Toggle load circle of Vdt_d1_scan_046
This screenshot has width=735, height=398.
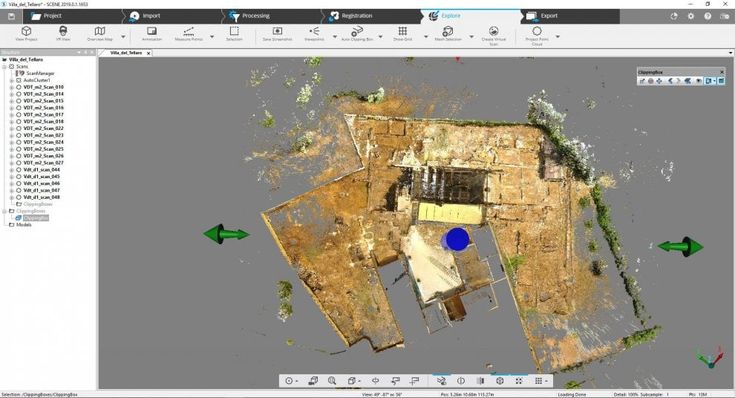point(19,183)
